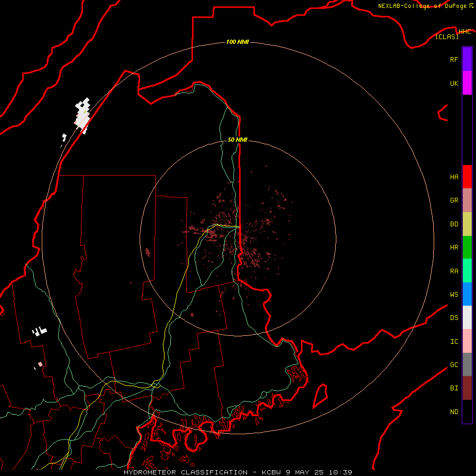The width and height of the screenshot is (476, 476).
Task: Click the GC gray legend swatch
Action: pos(467,364)
